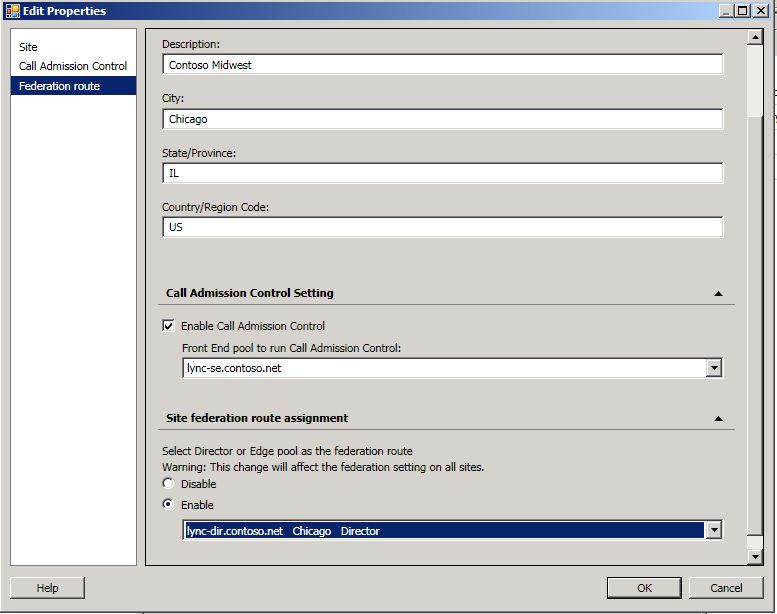Screen dimensions: 777x614
Task: Select Federation route in the left list
Action: (73, 86)
